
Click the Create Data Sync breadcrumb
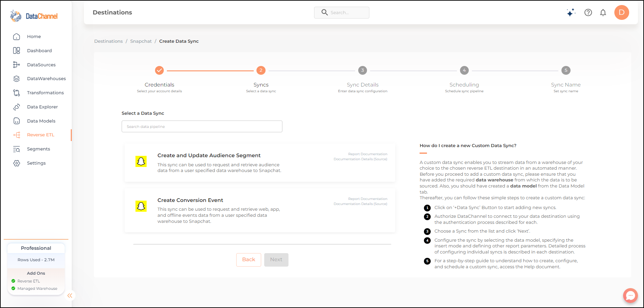179,41
